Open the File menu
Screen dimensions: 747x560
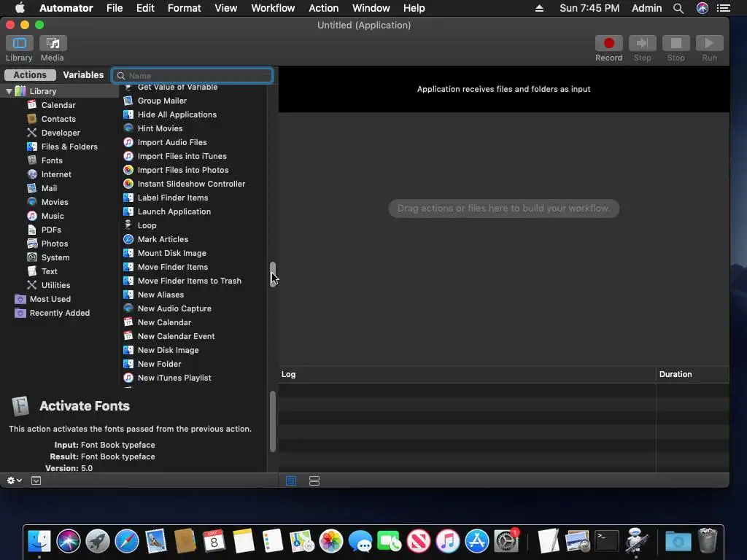pos(115,8)
